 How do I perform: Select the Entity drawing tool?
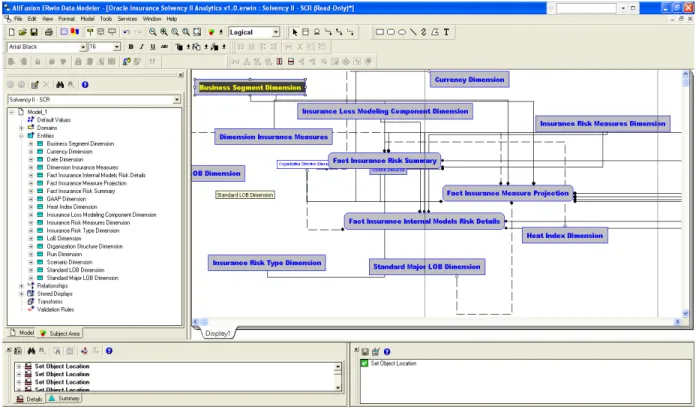pyautogui.click(x=305, y=32)
